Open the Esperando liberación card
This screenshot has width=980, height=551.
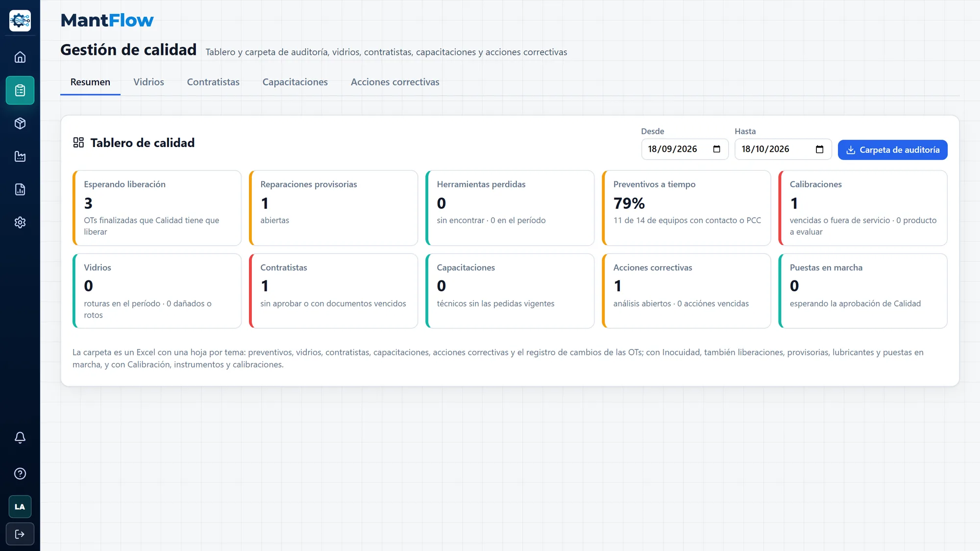tap(157, 208)
